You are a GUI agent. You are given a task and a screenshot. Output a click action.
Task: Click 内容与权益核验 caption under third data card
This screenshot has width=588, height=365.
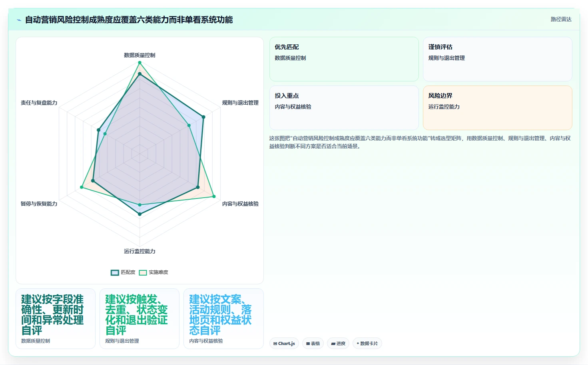[x=206, y=341]
